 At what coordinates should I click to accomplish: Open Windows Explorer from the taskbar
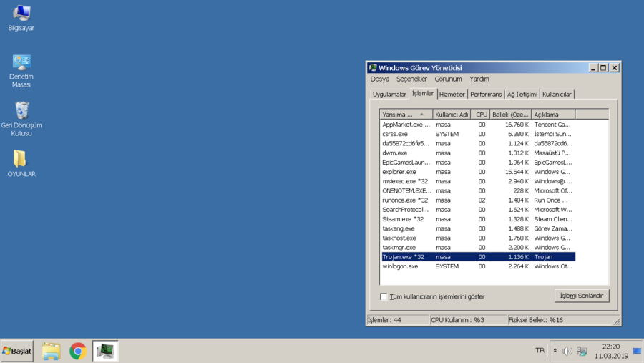coord(51,351)
